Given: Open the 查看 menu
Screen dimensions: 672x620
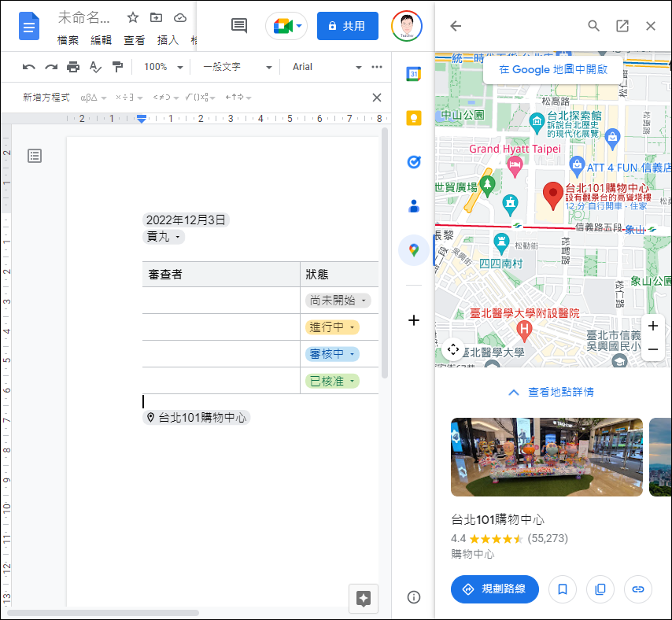Looking at the screenshot, I should (135, 40).
